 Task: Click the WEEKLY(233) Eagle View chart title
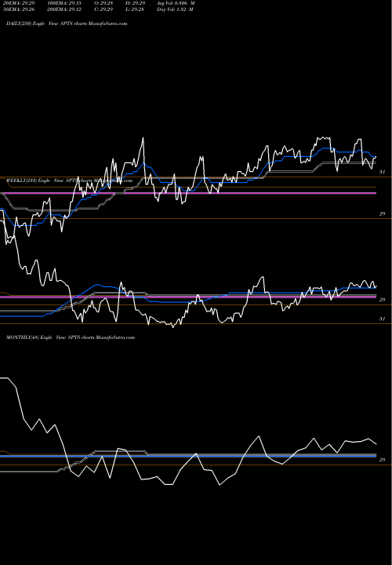[x=70, y=180]
